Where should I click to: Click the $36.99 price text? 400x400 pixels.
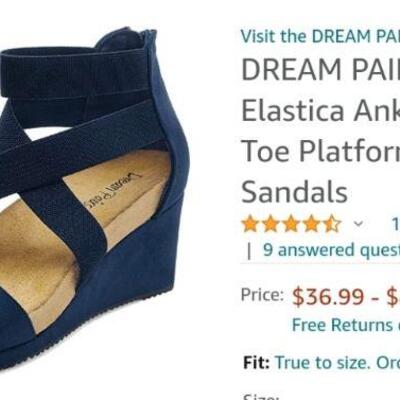click(x=328, y=296)
